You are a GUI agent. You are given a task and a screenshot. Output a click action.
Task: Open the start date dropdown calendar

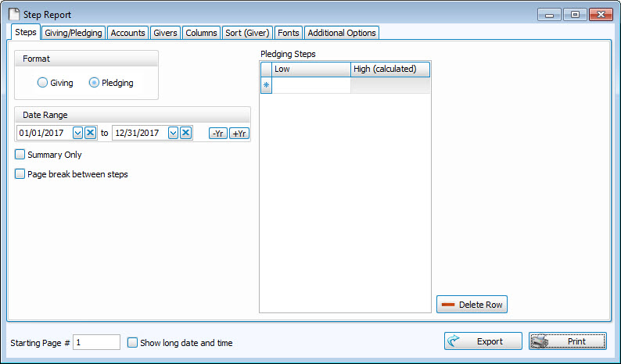[x=77, y=133]
